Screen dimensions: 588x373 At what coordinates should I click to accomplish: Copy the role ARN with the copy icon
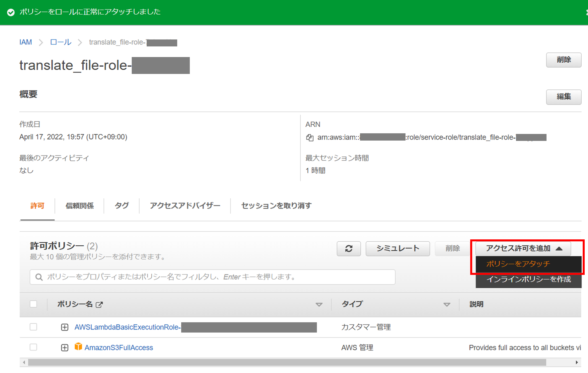(310, 138)
